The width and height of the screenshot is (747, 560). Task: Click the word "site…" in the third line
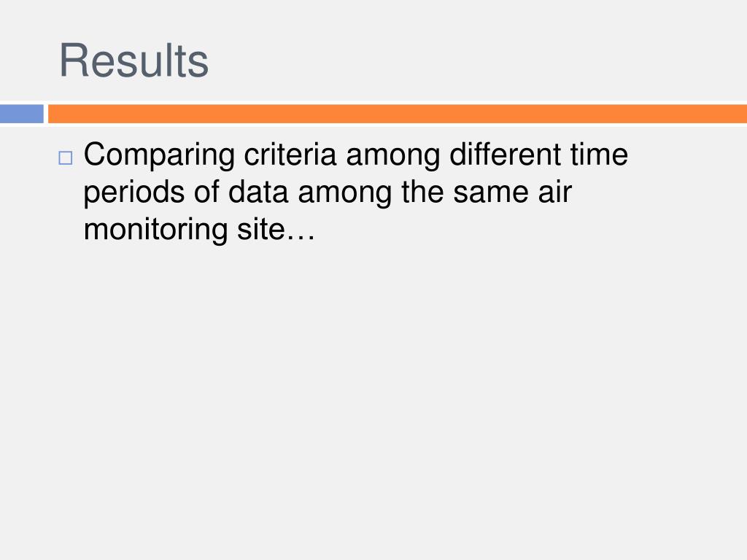tap(276, 230)
